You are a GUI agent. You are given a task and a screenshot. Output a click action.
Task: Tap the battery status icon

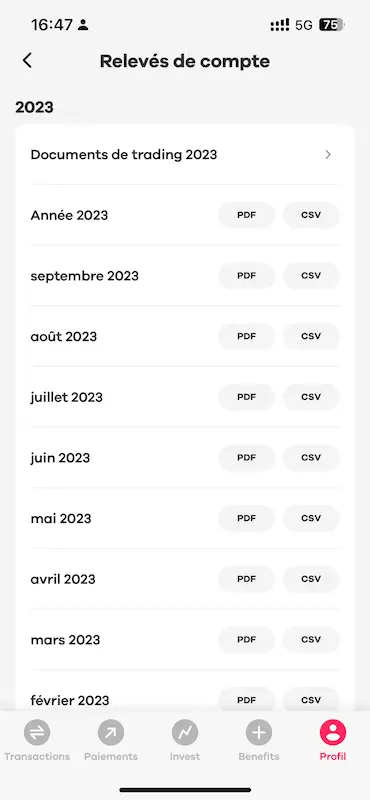(332, 24)
